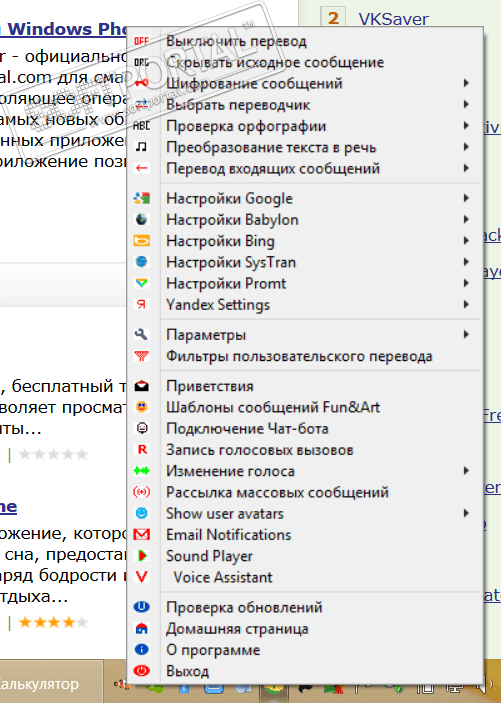Expand the Show user avatars submenu arrow

(x=466, y=513)
